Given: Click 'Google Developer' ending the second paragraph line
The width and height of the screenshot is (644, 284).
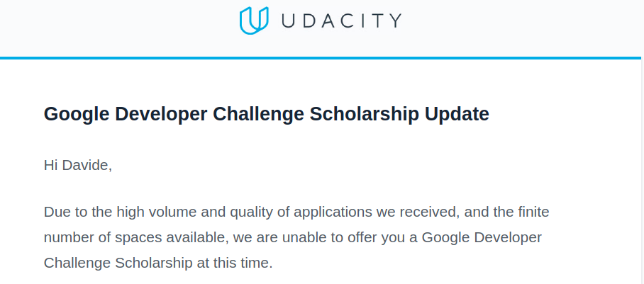Looking at the screenshot, I should coord(482,237).
